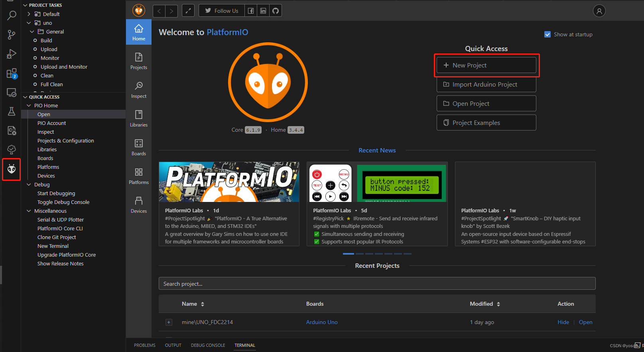
Task: Expand the mine\UNO_FDC2214 row plus icon
Action: point(169,322)
